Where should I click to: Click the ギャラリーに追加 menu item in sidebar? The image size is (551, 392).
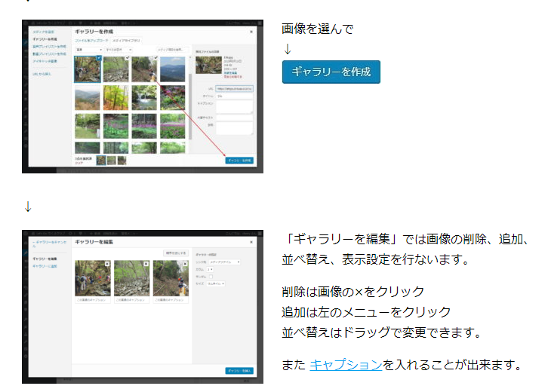[45, 266]
